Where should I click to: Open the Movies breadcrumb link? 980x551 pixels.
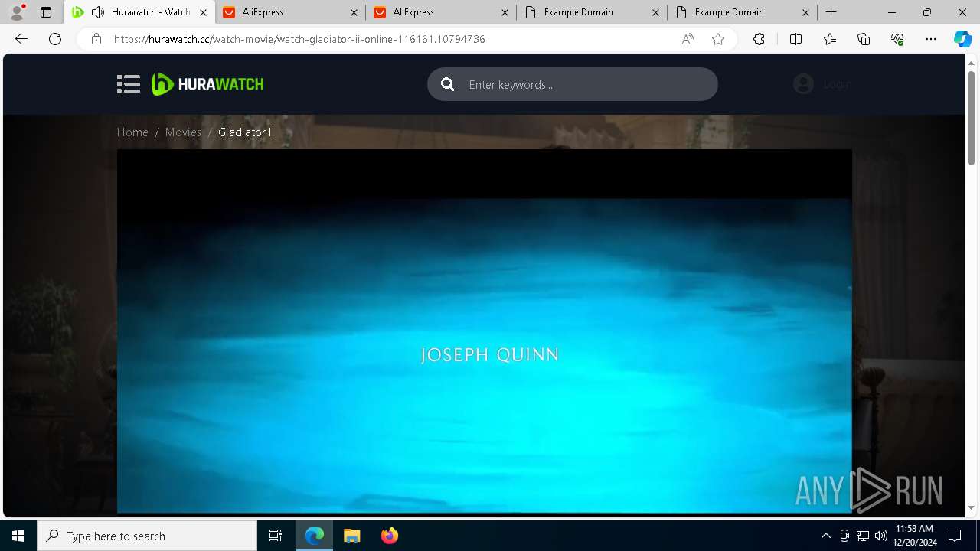183,132
